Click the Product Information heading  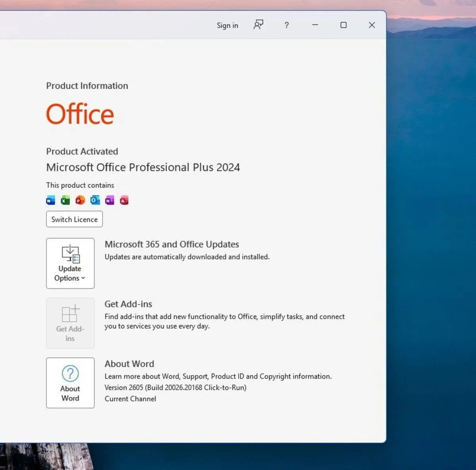coord(87,86)
